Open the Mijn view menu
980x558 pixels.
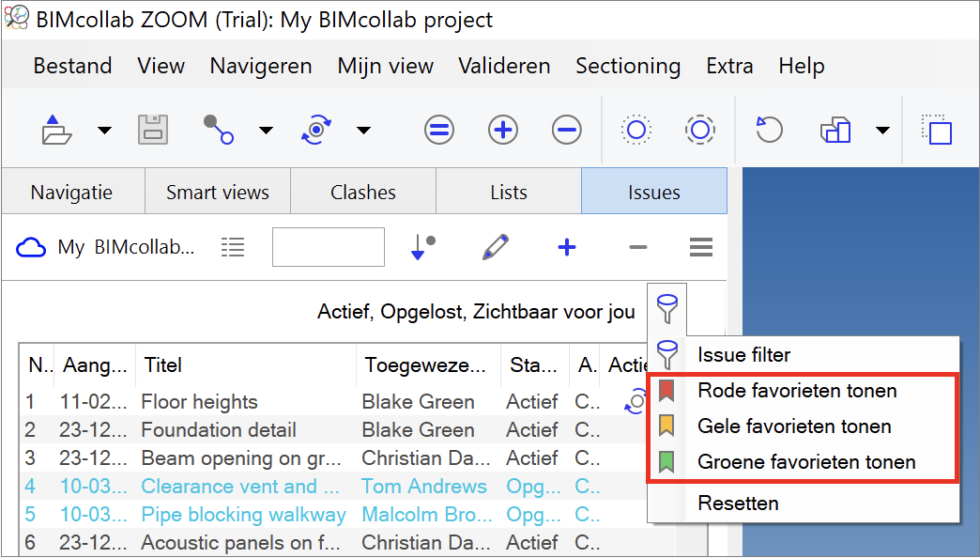386,66
